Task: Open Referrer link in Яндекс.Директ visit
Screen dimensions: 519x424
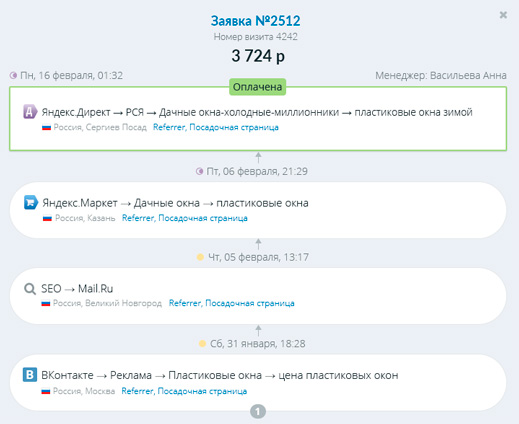Action: tap(169, 127)
